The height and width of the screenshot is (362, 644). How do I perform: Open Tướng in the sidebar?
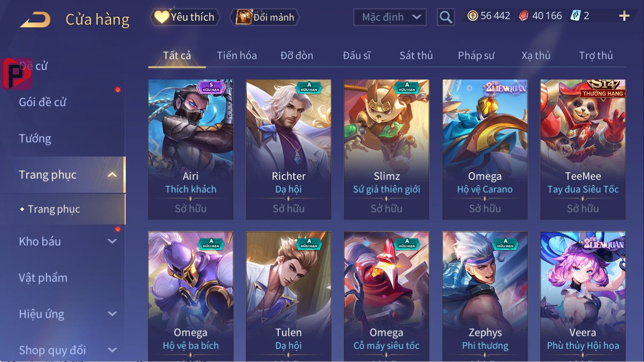35,138
